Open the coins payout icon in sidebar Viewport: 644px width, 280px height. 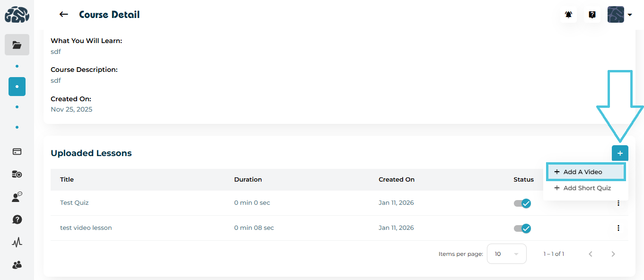tap(17, 175)
